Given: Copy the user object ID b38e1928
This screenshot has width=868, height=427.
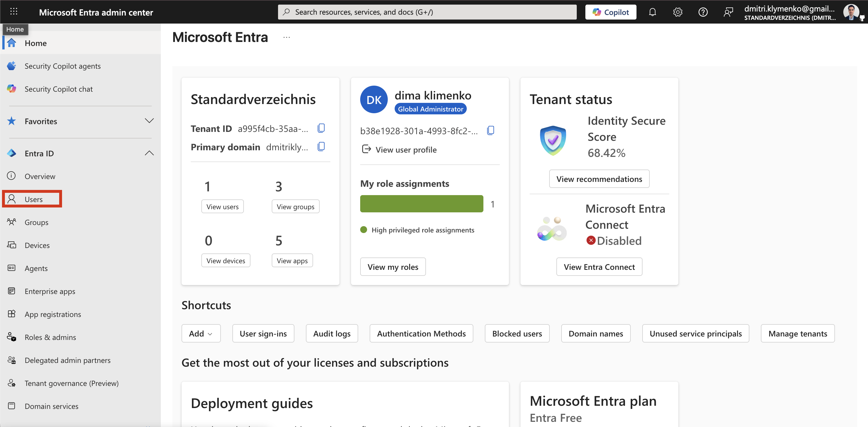Looking at the screenshot, I should (491, 130).
